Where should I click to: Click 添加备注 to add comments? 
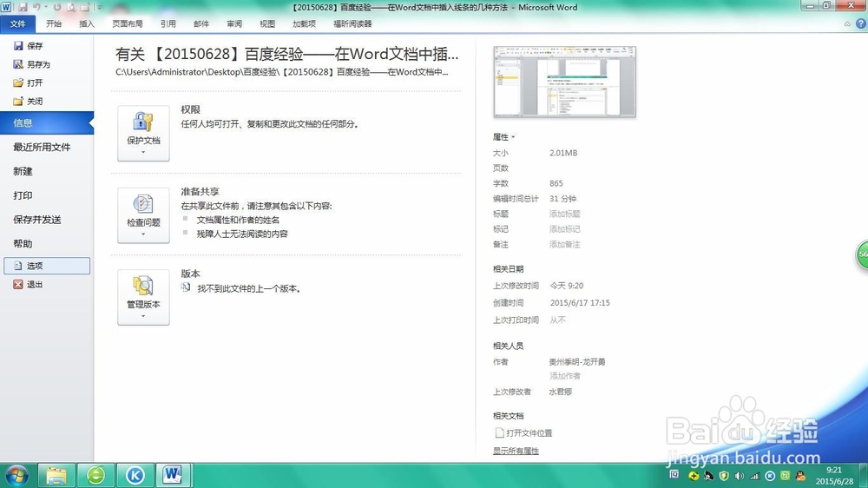tap(565, 244)
